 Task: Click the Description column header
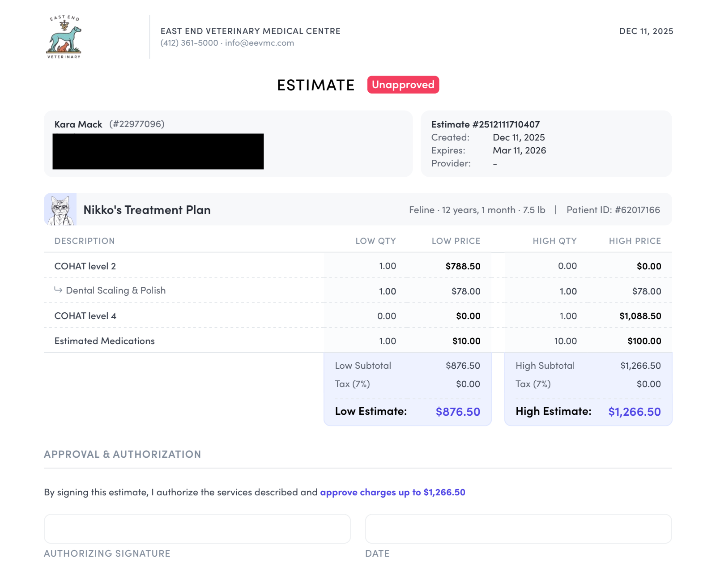[85, 241]
